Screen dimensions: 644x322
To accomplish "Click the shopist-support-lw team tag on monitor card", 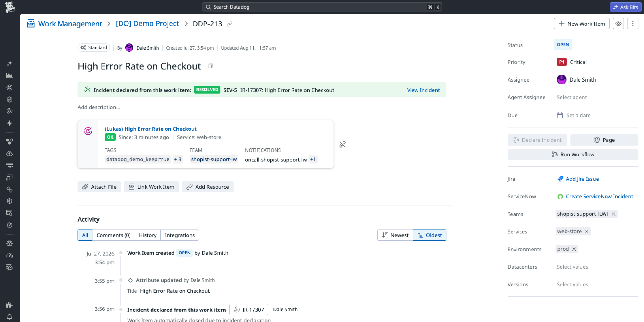I will [x=214, y=159].
